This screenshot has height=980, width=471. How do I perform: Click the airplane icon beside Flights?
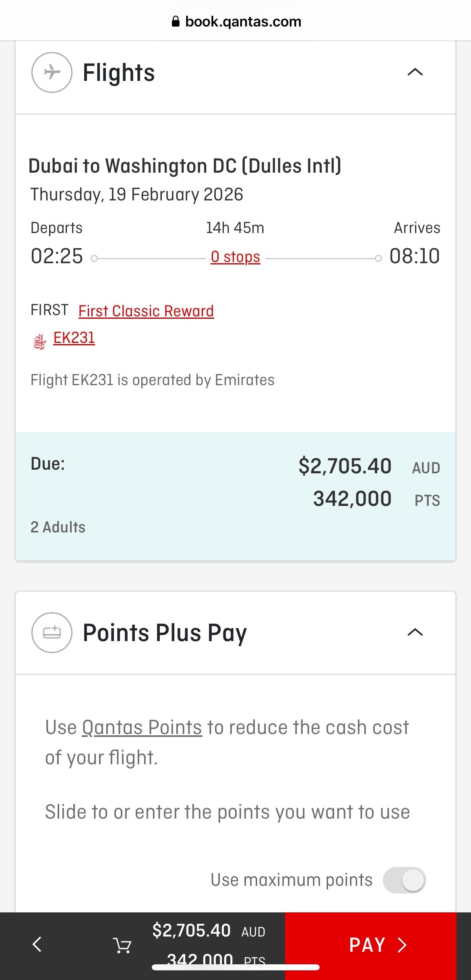coord(52,72)
